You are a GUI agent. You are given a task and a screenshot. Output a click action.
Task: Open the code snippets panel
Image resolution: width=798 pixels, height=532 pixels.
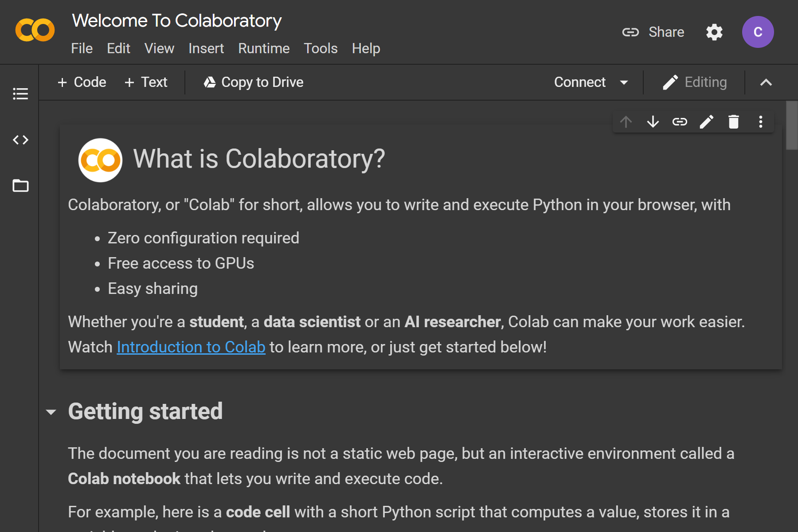click(20, 140)
